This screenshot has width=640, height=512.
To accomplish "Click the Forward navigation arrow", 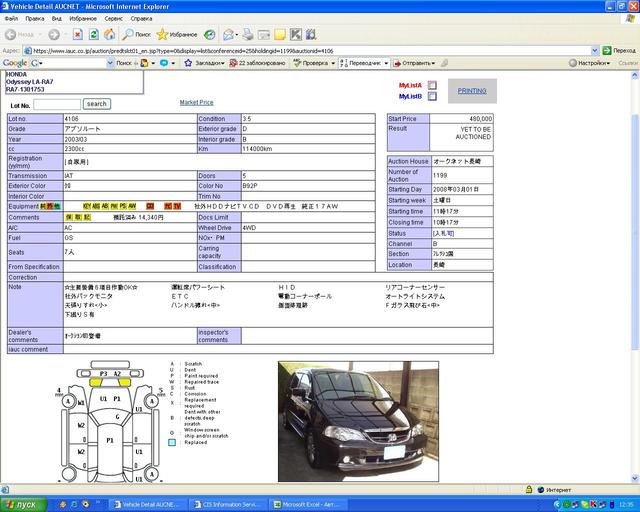I will coord(53,35).
